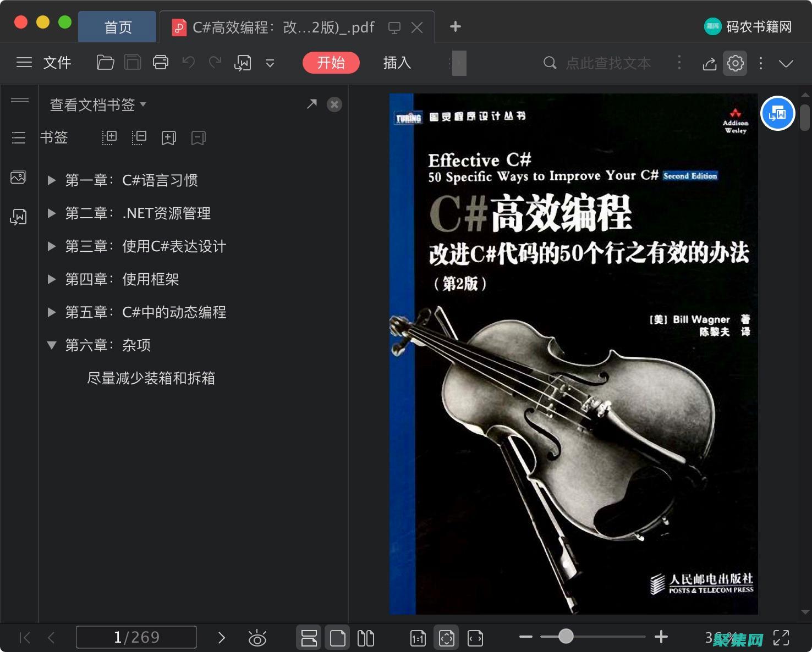
Task: Undo the last action
Action: 188,62
